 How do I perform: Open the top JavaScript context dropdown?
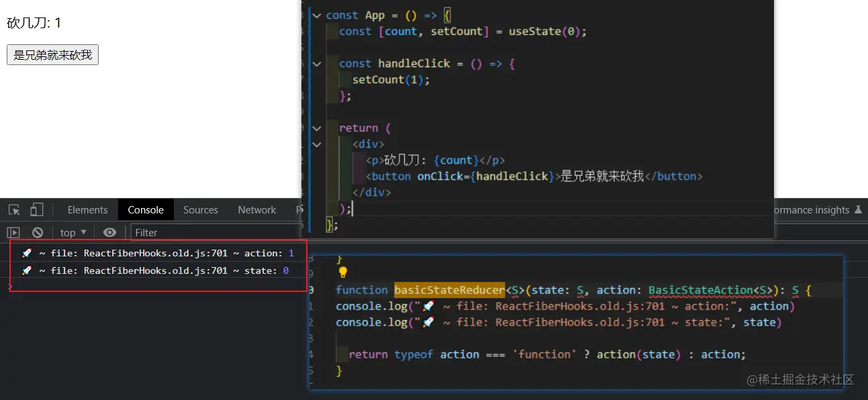coord(73,232)
